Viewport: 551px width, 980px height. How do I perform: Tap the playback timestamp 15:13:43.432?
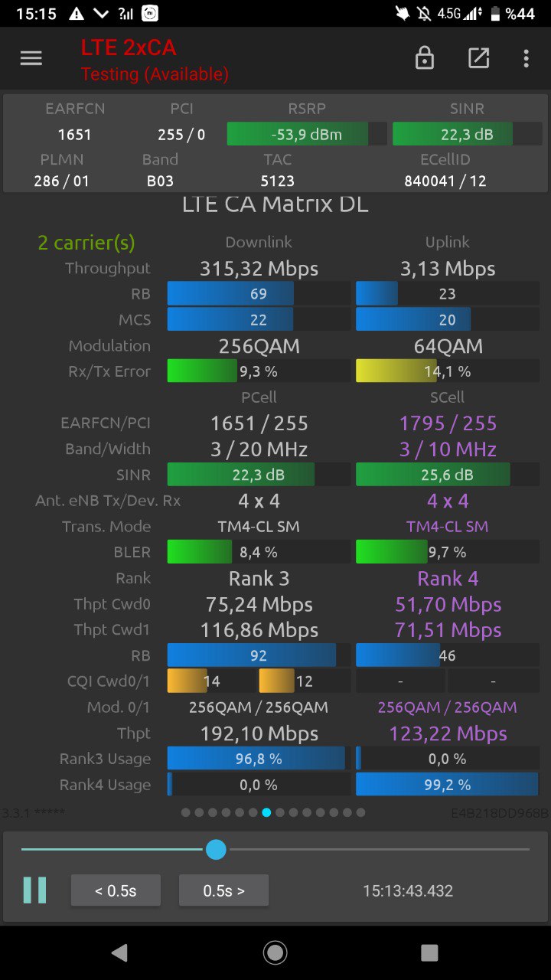408,891
